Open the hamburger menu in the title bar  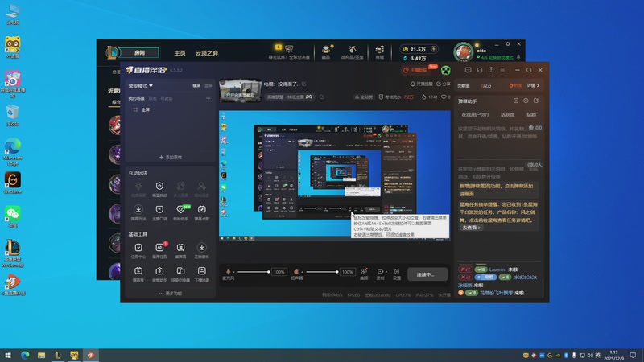(x=502, y=70)
